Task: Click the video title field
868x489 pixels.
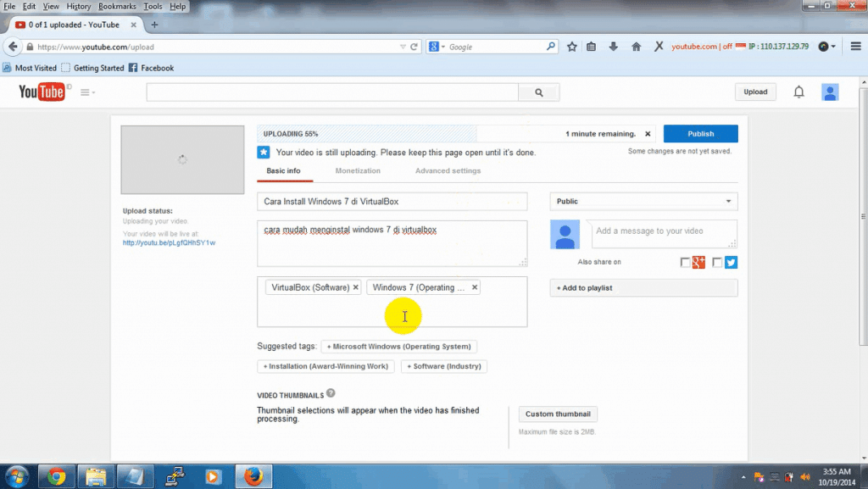Action: pos(392,202)
